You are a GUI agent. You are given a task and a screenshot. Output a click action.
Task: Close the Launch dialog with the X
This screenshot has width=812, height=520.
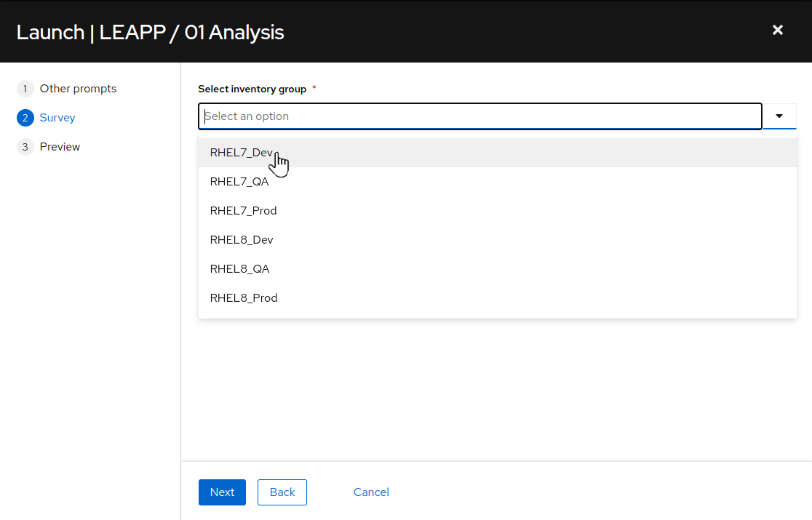click(777, 30)
